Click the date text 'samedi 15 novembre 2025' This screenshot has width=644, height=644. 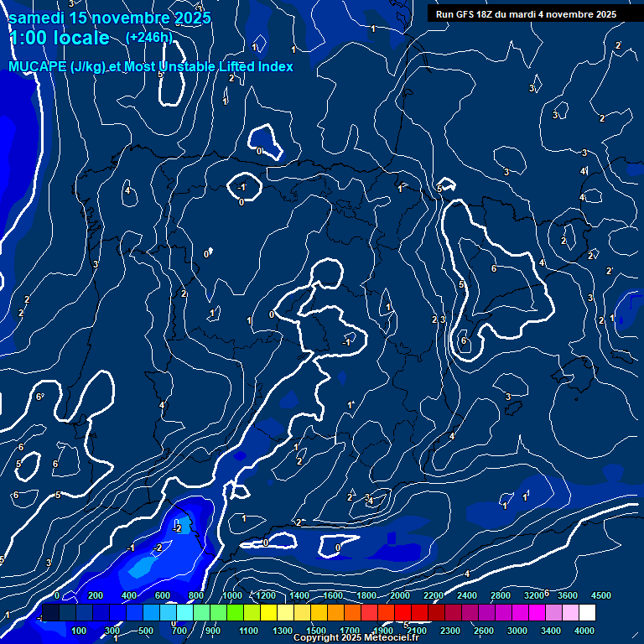point(110,18)
